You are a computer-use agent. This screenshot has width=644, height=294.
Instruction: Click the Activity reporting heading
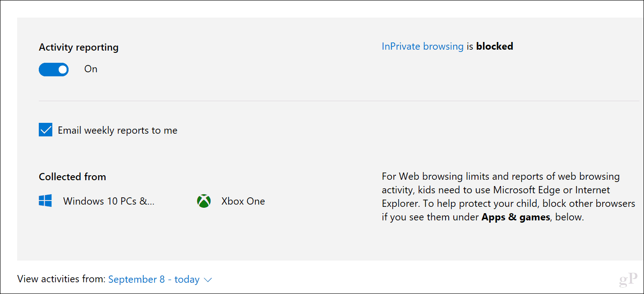[78, 47]
